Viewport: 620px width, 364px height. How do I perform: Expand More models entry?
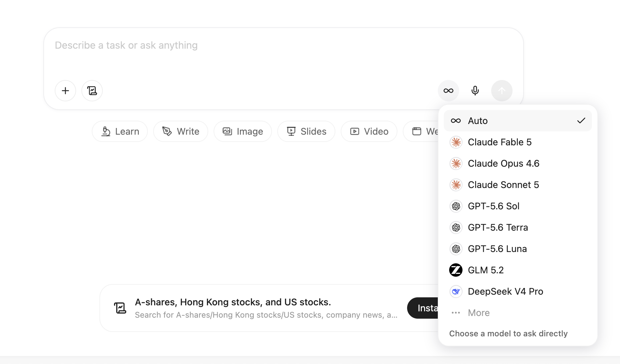point(518,313)
